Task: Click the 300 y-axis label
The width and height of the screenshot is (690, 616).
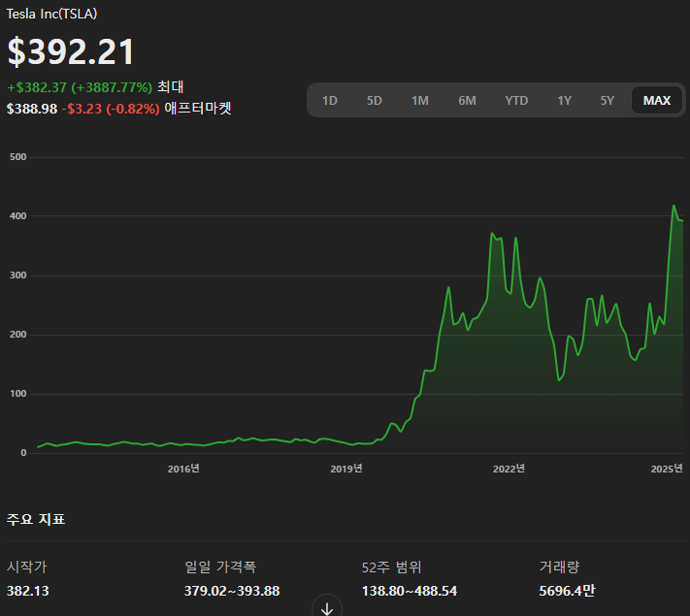Action: [x=18, y=276]
